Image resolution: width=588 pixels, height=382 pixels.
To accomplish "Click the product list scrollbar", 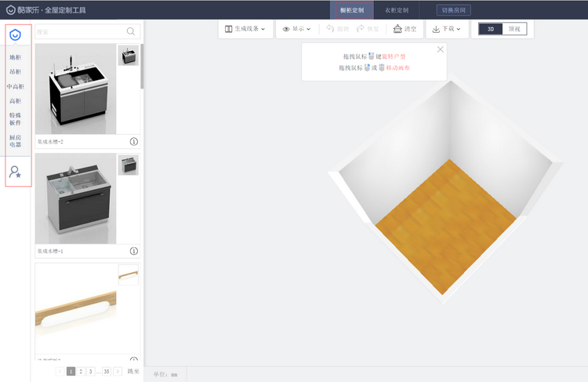I will pyautogui.click(x=142, y=67).
